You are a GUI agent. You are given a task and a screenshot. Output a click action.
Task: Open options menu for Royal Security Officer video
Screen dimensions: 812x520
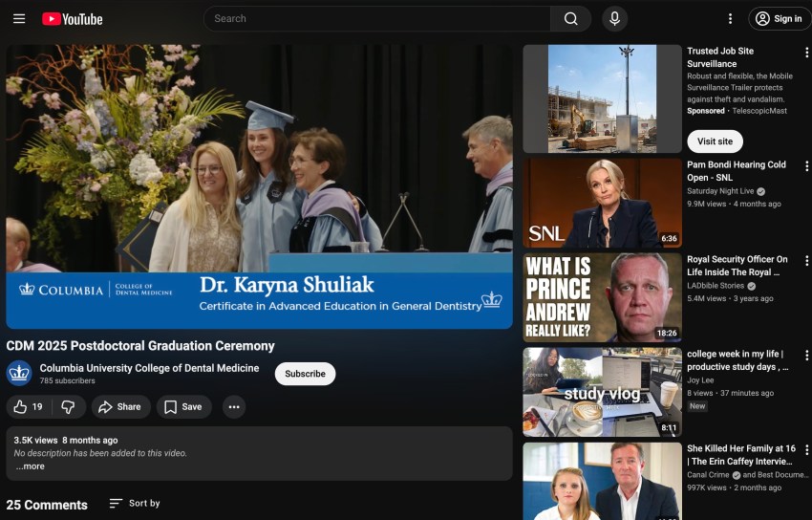(806, 261)
